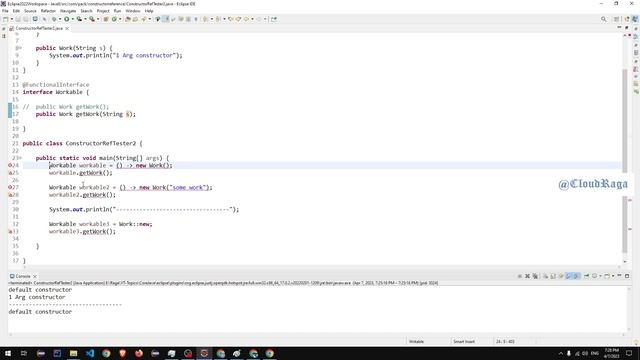Open Visual Studio Code from taskbar
This screenshot has height=360, width=640.
[90, 353]
